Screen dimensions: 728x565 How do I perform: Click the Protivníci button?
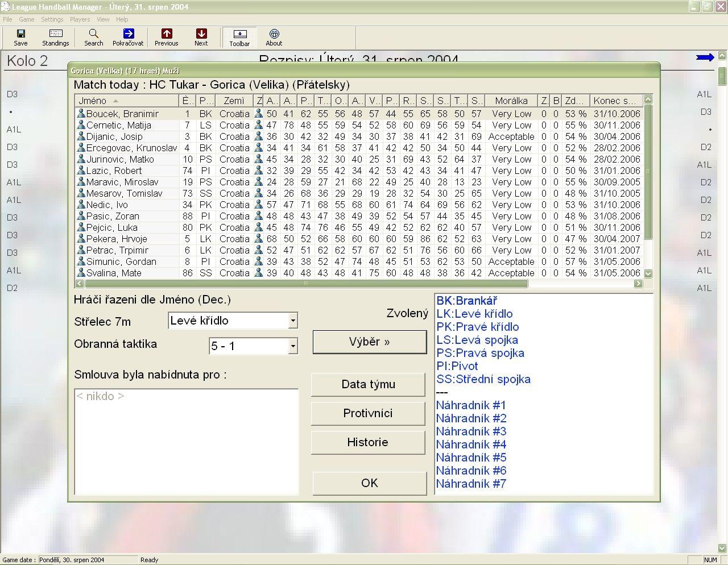368,413
